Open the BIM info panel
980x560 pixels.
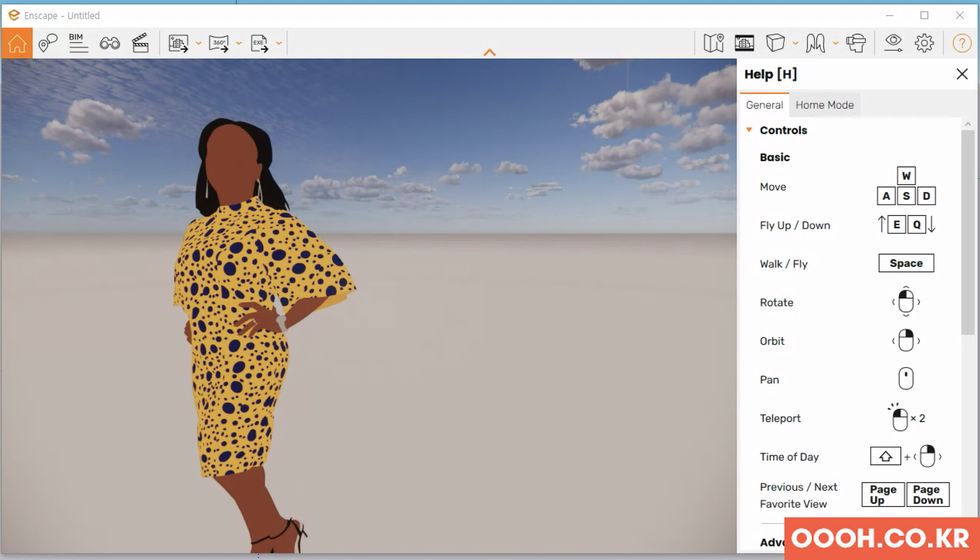pyautogui.click(x=78, y=43)
